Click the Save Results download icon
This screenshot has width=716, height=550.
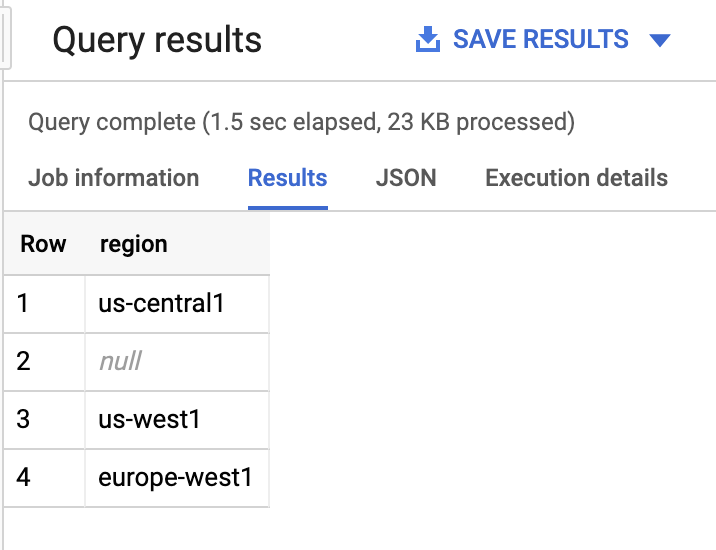click(x=428, y=39)
